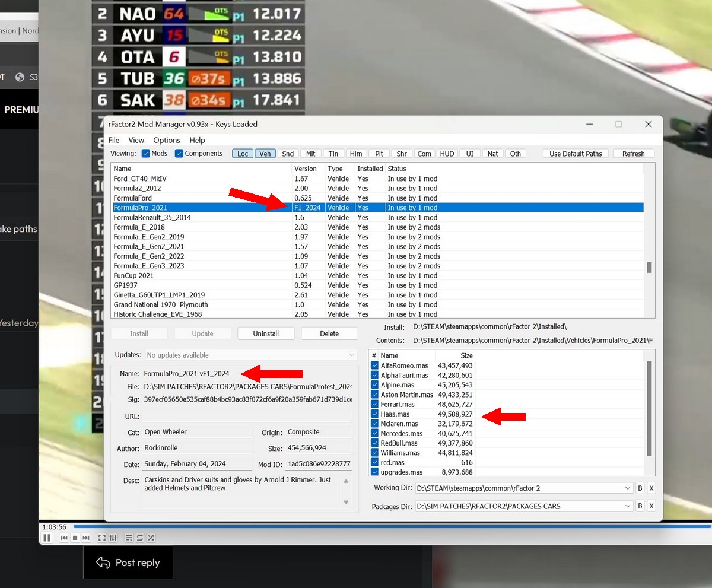Click the URL input field

247,417
